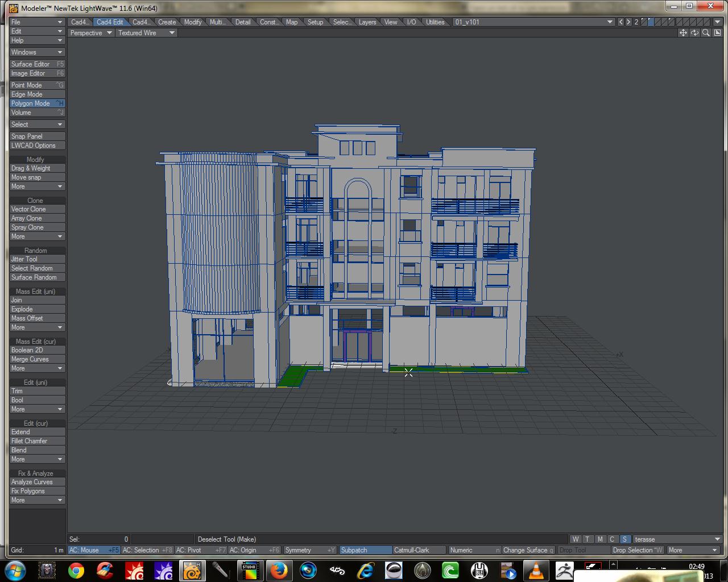Go to the previous layer bank arrow

pyautogui.click(x=621, y=22)
